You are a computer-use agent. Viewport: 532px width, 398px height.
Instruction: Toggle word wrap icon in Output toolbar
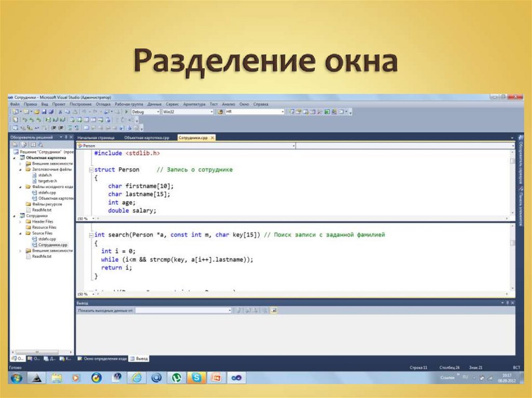tap(274, 310)
